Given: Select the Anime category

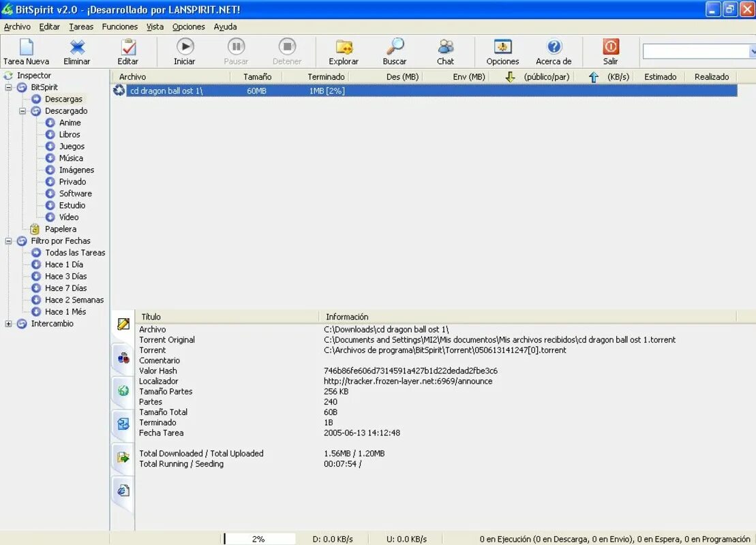Looking at the screenshot, I should (x=70, y=123).
